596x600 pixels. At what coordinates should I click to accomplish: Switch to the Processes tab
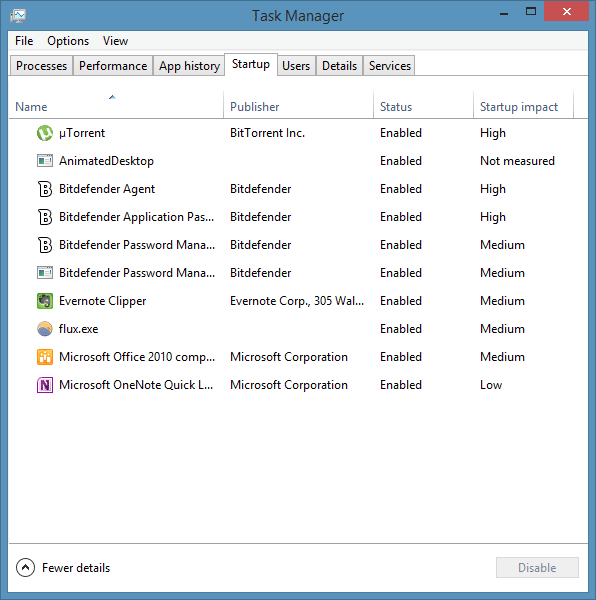[41, 66]
